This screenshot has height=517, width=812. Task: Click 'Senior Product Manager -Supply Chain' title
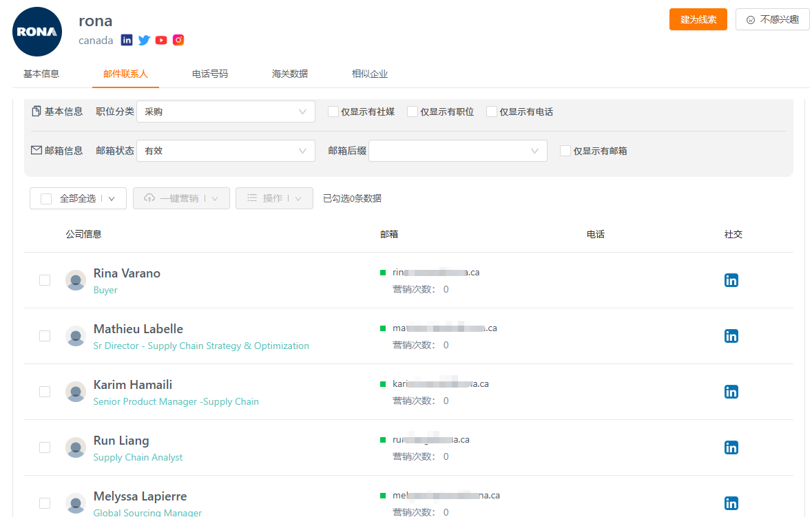[176, 402]
